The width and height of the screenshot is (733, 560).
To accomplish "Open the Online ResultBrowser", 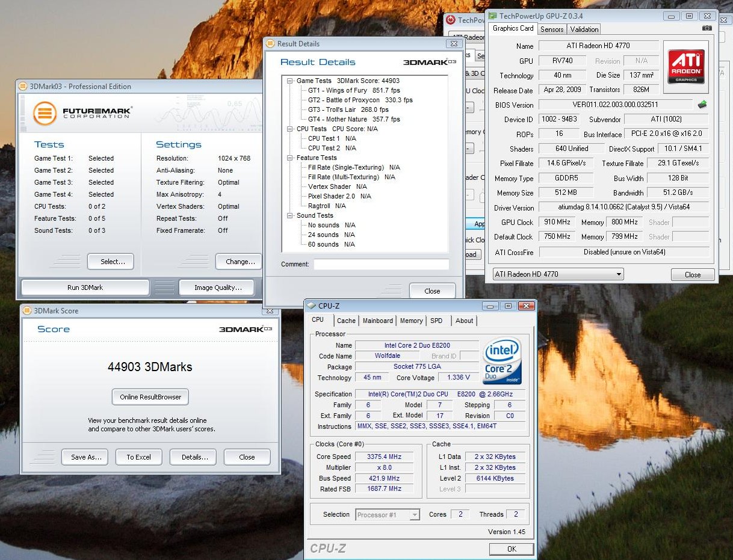I will point(150,397).
